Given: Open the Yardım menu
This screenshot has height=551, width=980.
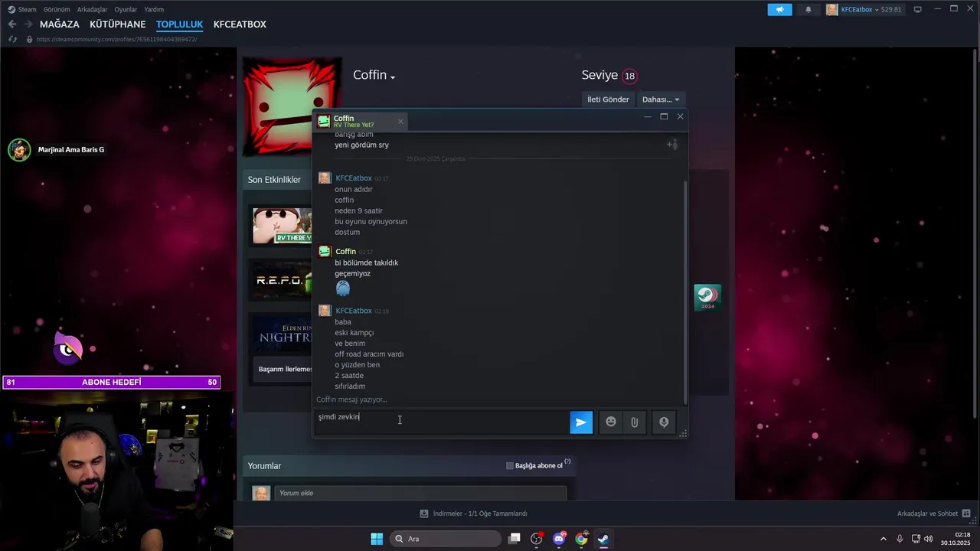Looking at the screenshot, I should click(x=154, y=9).
